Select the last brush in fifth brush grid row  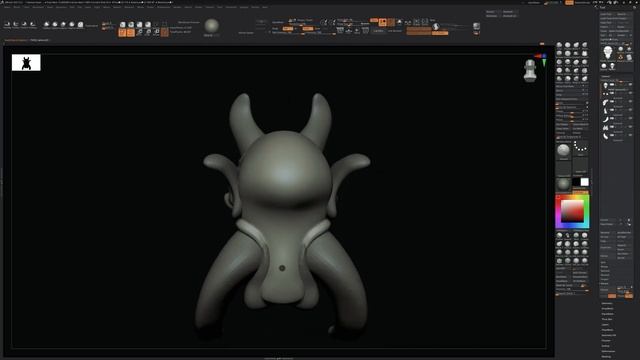coord(584,79)
